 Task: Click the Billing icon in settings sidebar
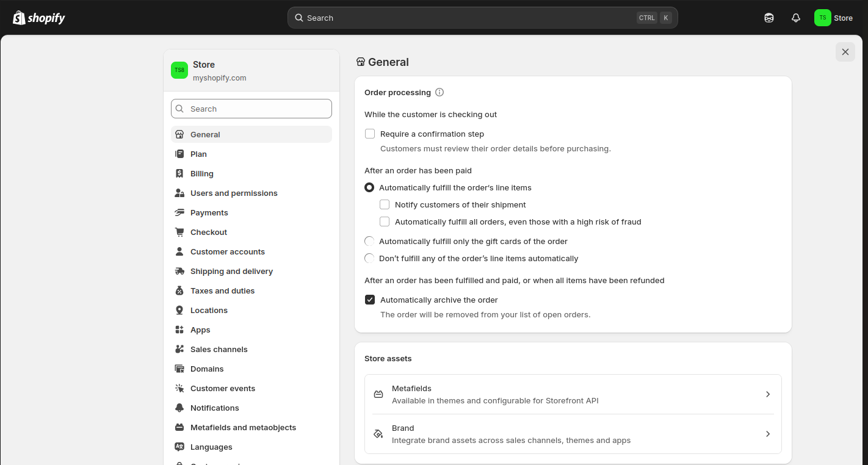pyautogui.click(x=179, y=173)
